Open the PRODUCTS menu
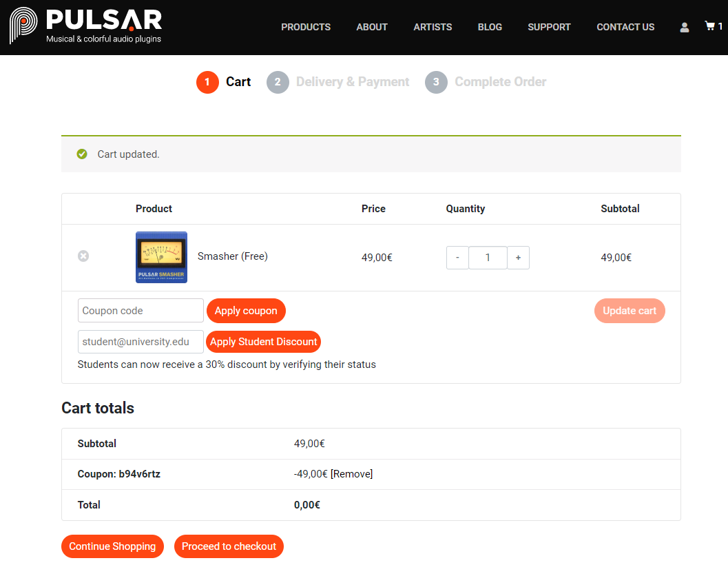 point(306,28)
